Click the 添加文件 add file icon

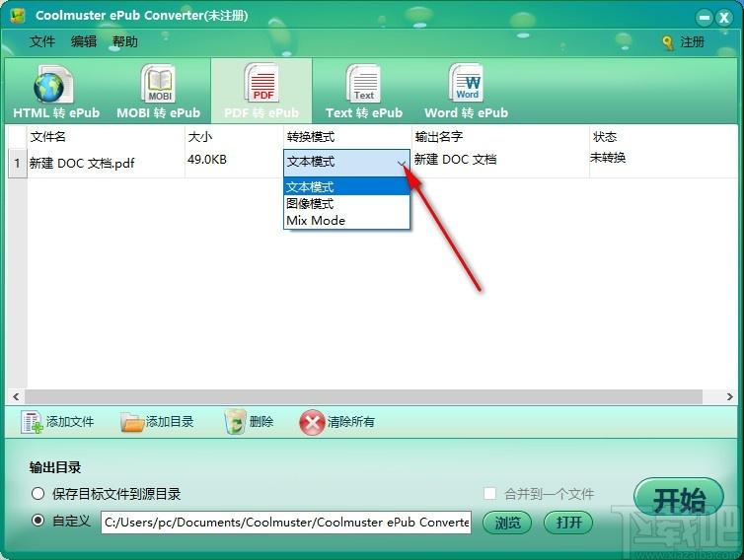(x=32, y=422)
